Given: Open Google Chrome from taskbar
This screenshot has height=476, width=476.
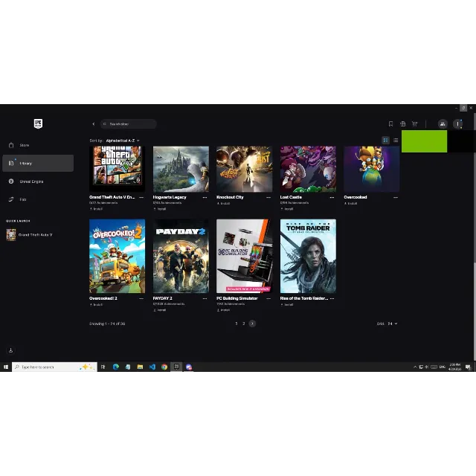Looking at the screenshot, I should [164, 367].
